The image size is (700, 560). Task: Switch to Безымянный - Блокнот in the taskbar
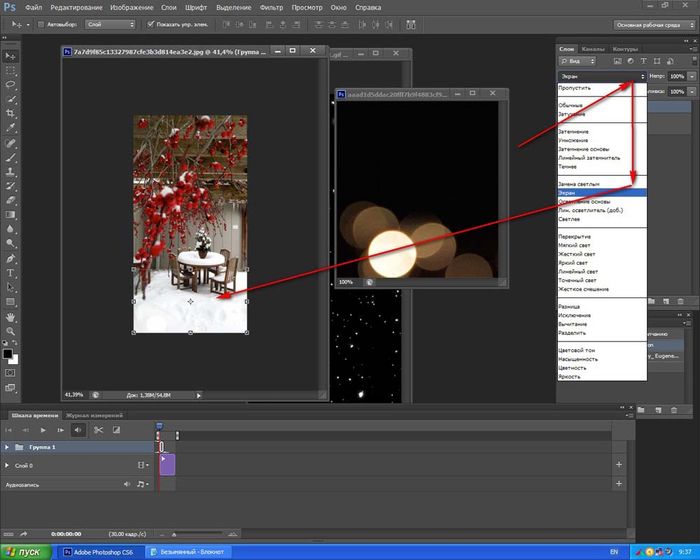point(188,552)
